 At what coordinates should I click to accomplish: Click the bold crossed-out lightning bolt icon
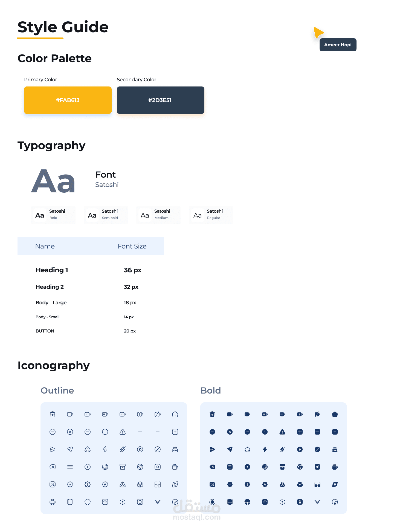tap(282, 449)
